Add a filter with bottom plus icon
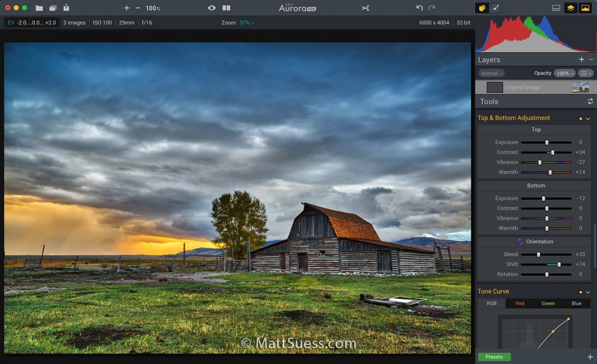The height and width of the screenshot is (364, 597). (x=590, y=357)
